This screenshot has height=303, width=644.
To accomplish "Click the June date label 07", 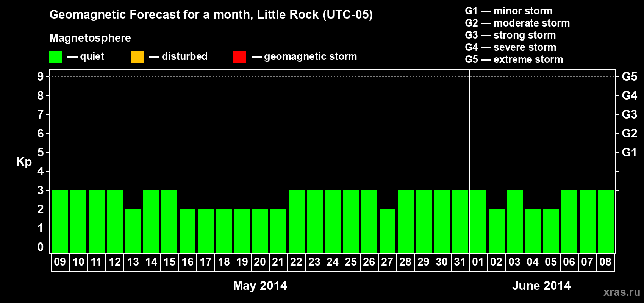I will pyautogui.click(x=587, y=262).
